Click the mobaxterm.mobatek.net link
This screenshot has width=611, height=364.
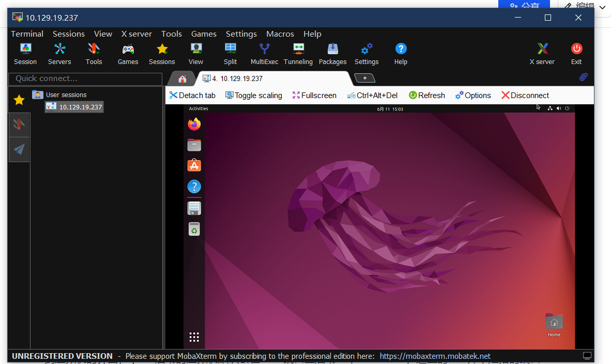coord(435,356)
